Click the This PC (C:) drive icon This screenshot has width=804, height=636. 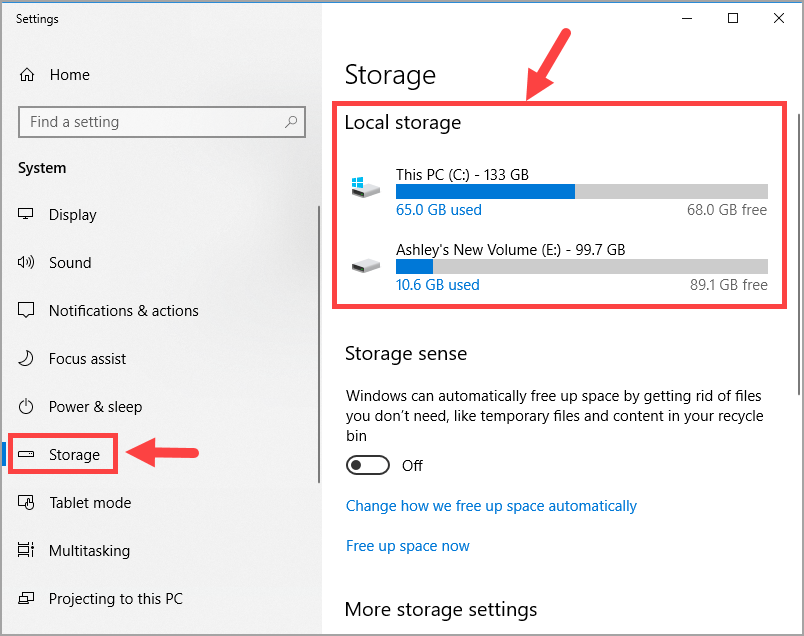coord(365,187)
